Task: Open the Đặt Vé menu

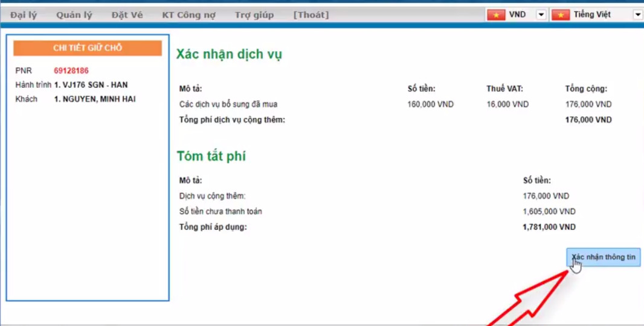Action: tap(127, 15)
